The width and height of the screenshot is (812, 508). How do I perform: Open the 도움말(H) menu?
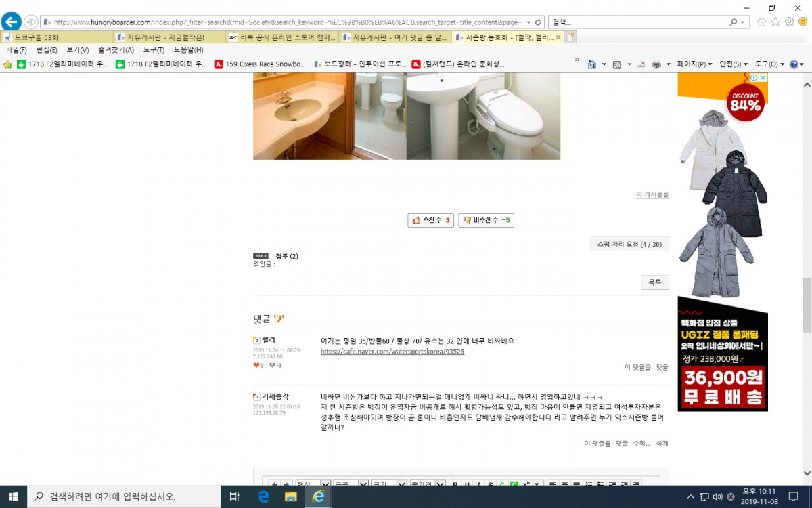[189, 50]
